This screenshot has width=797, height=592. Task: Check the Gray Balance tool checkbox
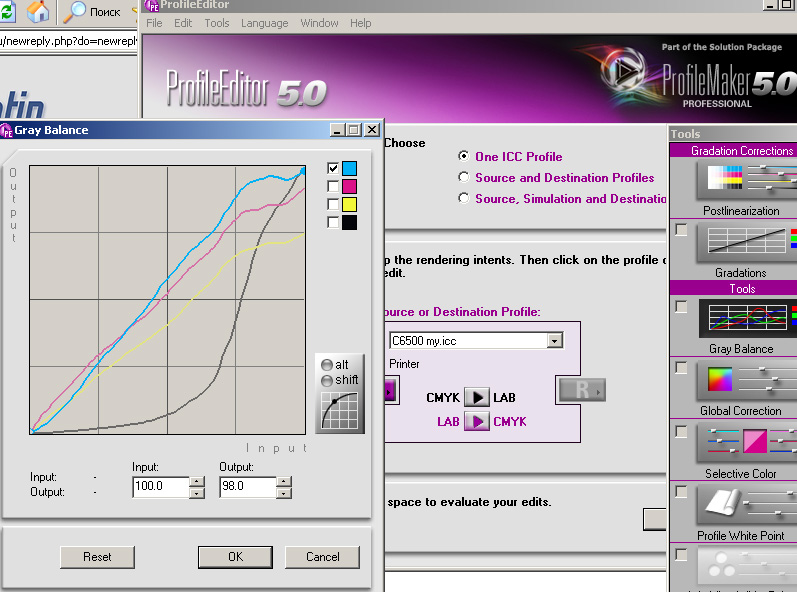(x=681, y=306)
